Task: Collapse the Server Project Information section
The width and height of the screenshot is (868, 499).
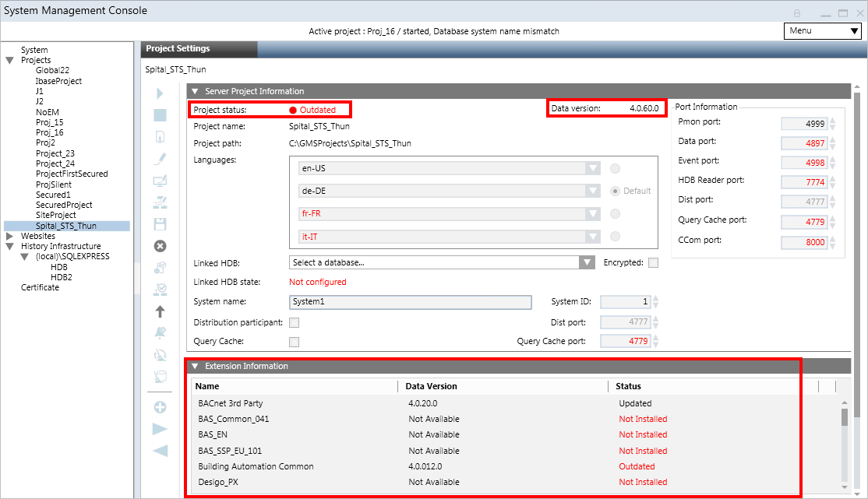Action: click(196, 91)
